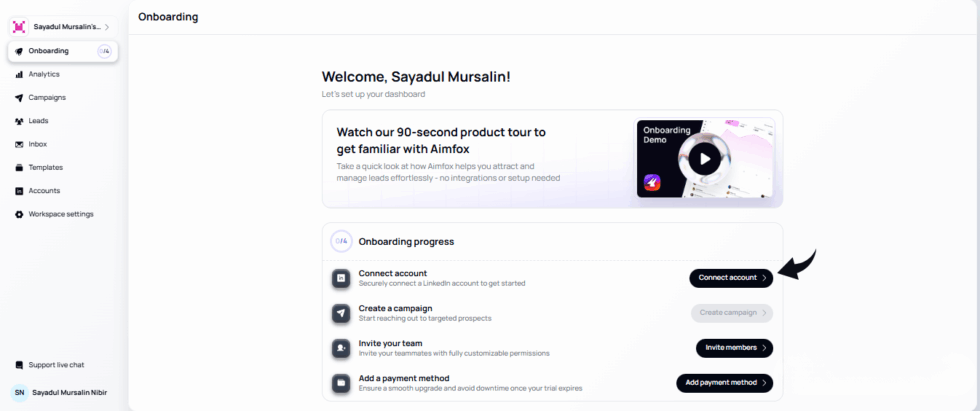This screenshot has height=411, width=980.
Task: Click the Leads people icon in sidebar
Action: [19, 121]
